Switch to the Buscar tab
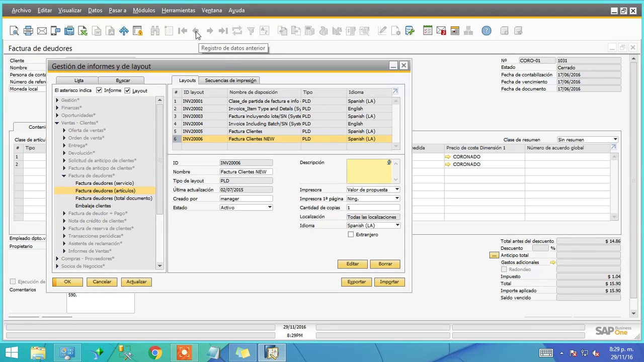644x362 pixels. click(x=123, y=80)
